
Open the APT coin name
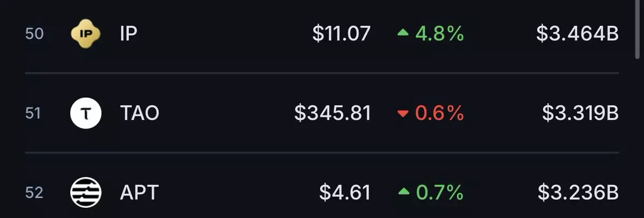(x=139, y=192)
